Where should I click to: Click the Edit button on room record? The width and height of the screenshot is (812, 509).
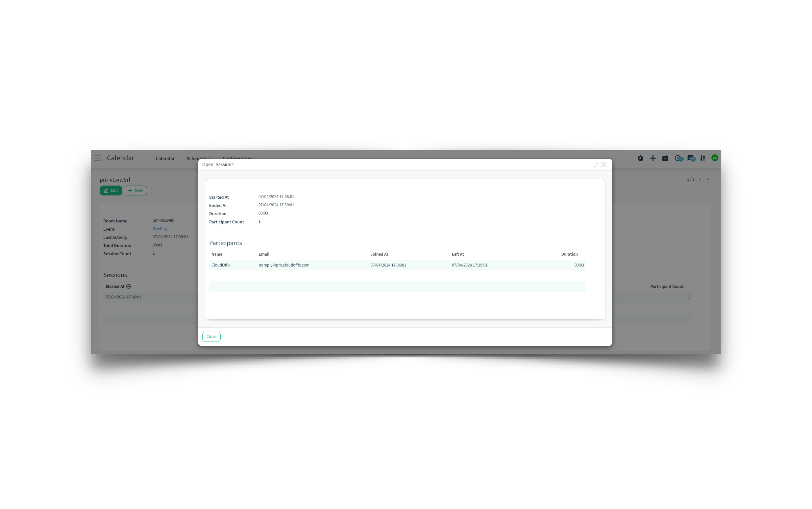click(111, 190)
